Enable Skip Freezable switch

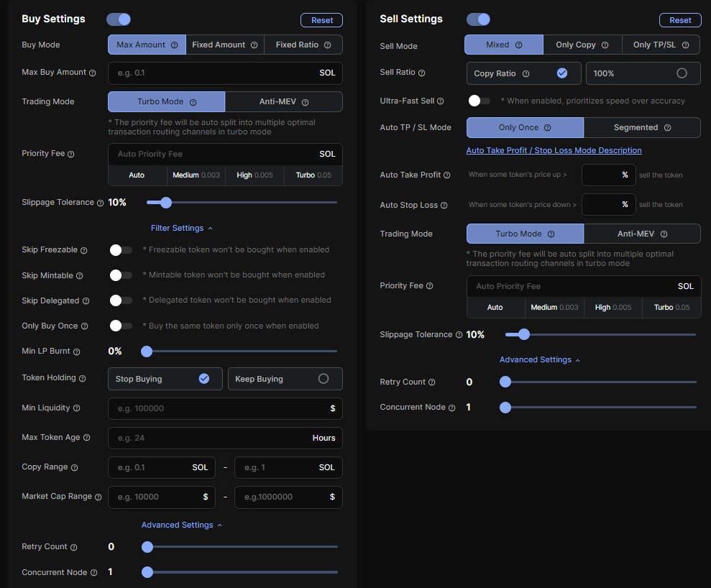coord(121,250)
